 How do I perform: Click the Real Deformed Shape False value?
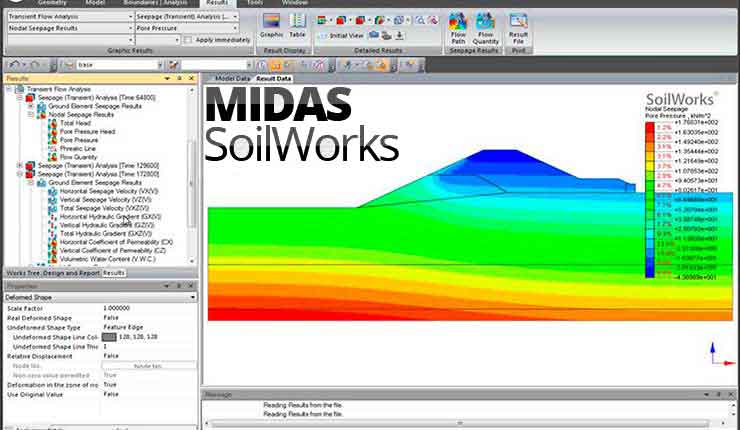click(111, 318)
